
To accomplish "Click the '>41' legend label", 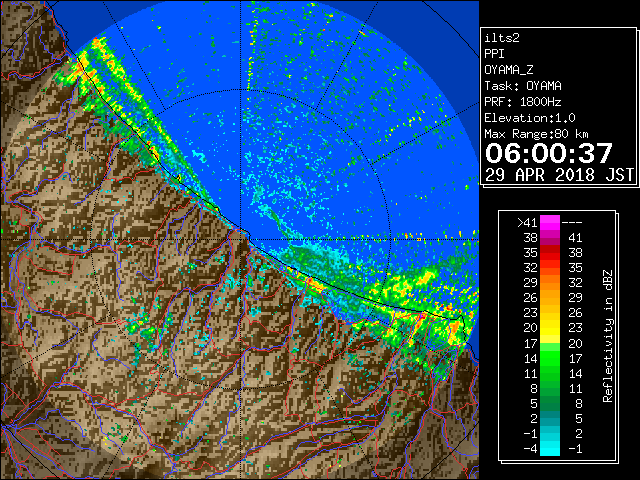I will pyautogui.click(x=527, y=223).
